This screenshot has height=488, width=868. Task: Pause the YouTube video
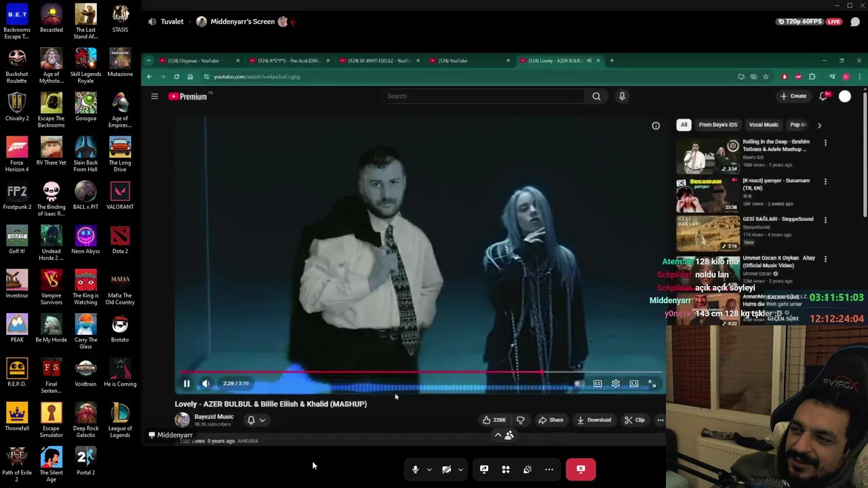coord(186,384)
